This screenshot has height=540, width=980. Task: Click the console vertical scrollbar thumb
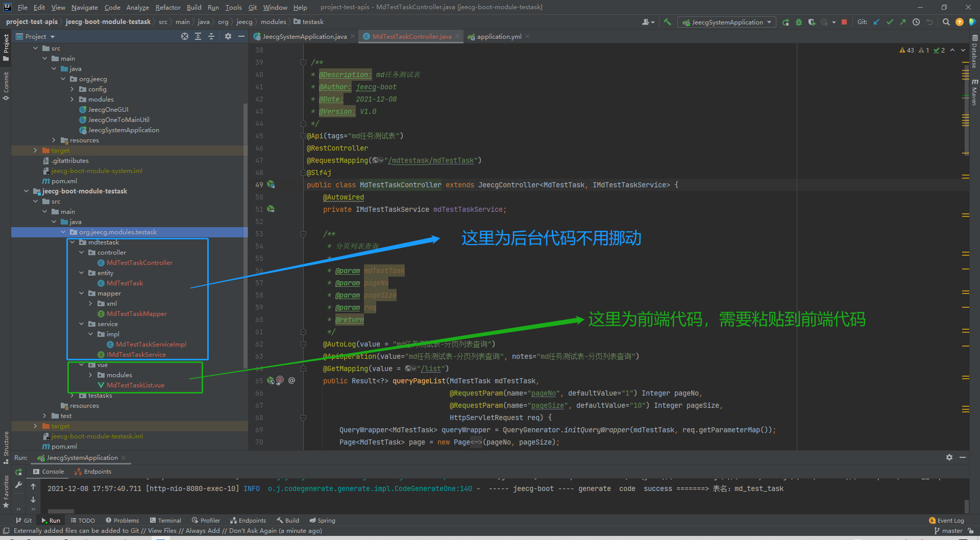click(x=966, y=506)
